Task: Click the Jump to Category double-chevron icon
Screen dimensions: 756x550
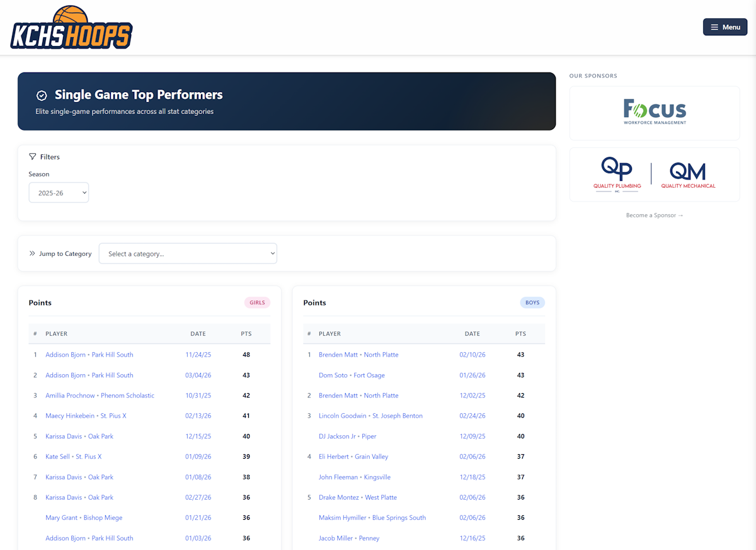Action: tap(32, 253)
